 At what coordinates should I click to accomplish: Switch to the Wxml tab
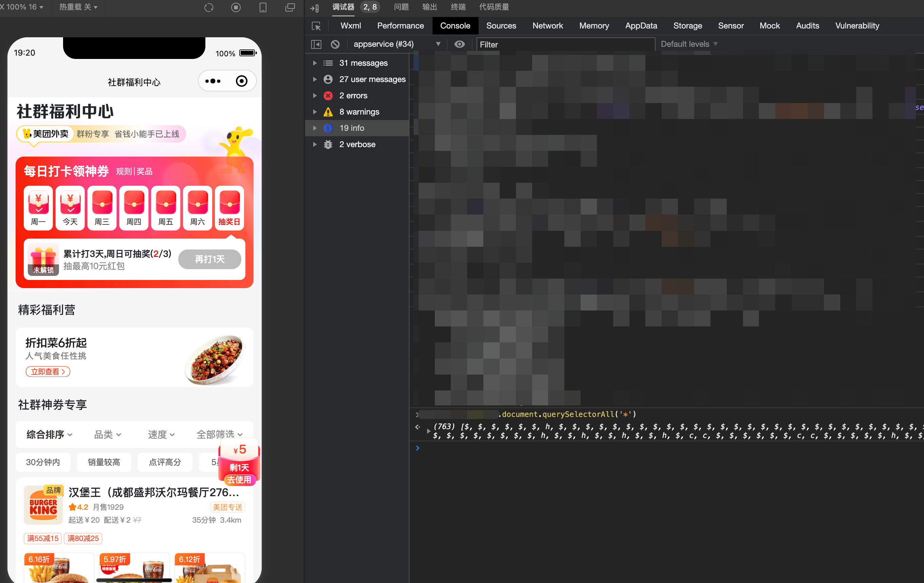tap(350, 26)
